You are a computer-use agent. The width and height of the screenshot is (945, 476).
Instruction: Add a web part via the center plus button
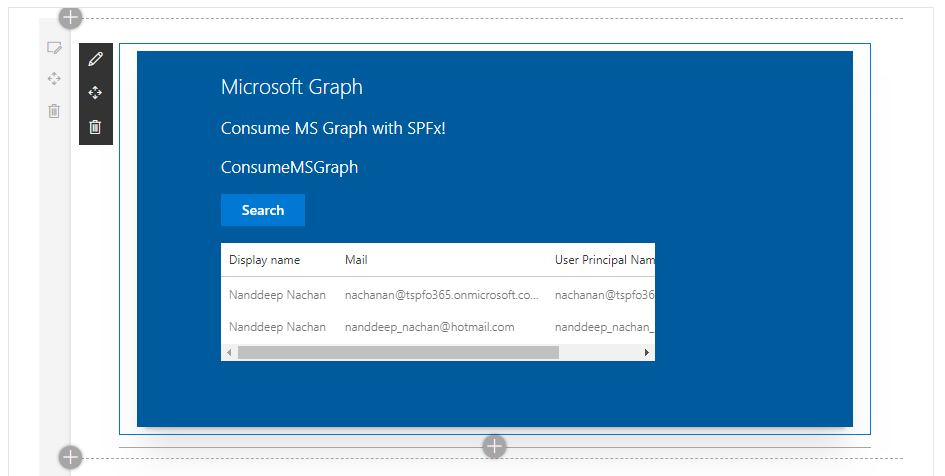point(495,446)
